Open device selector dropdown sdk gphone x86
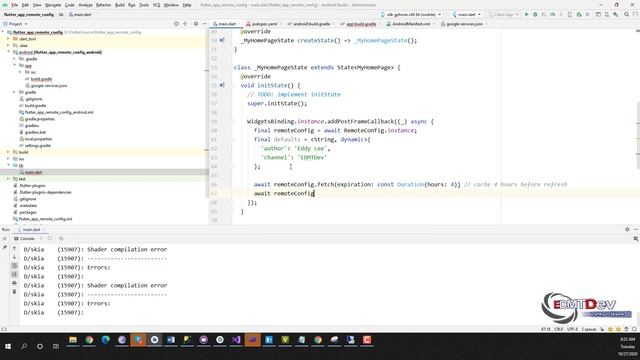Screen dimensions: 640x360 (411, 14)
